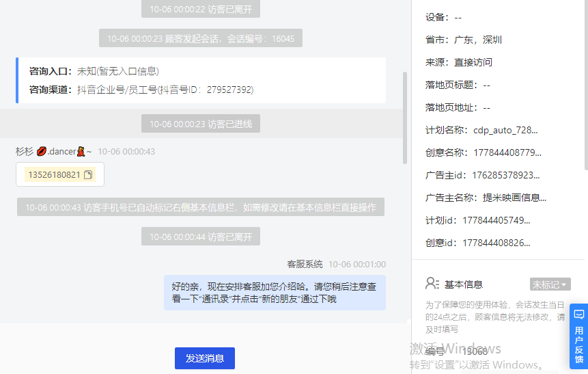This screenshot has width=588, height=374.
Task: Click the 会话编号 16045 notice
Action: [x=201, y=38]
